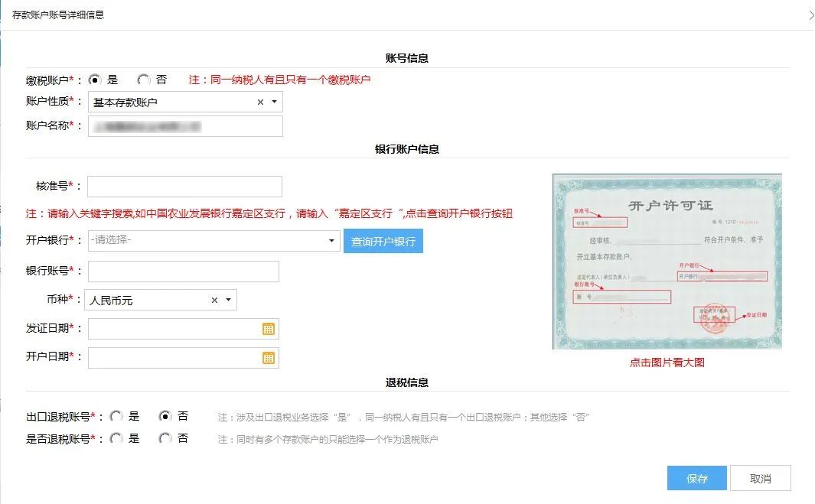Open the 开户日期 calendar picker icon
815x504 pixels.
(x=269, y=358)
